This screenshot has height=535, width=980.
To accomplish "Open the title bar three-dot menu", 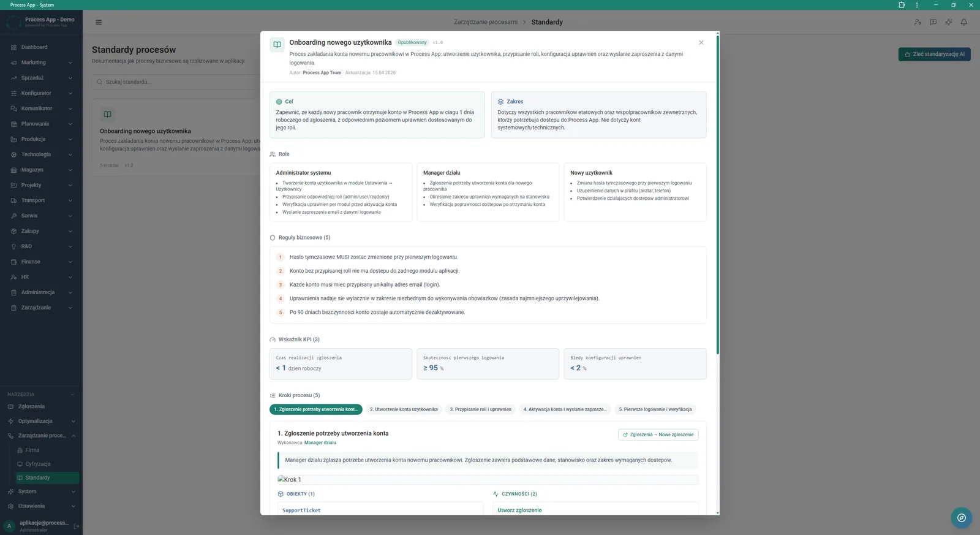I will tap(917, 5).
